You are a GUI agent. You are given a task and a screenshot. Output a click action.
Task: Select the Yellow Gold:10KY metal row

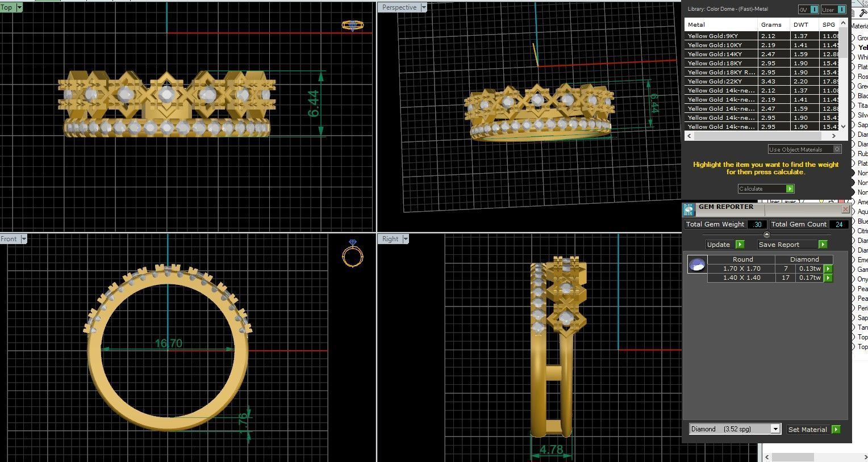[x=762, y=45]
